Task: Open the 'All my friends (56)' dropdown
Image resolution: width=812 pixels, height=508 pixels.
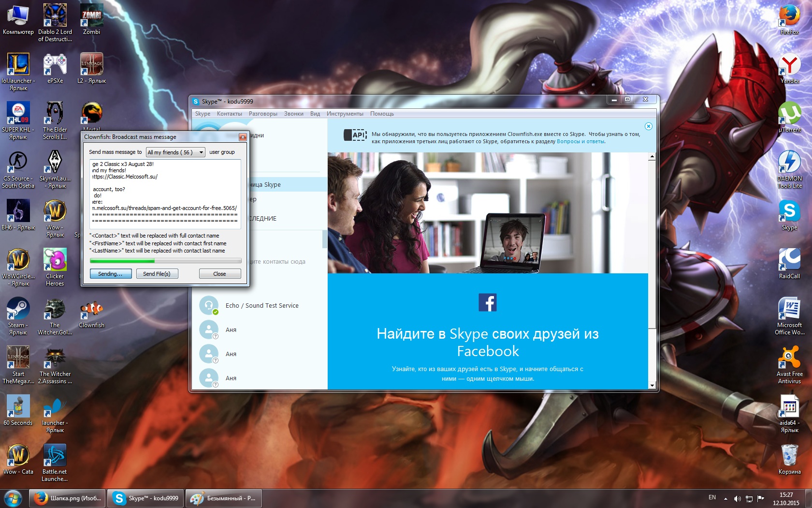Action: coord(176,152)
